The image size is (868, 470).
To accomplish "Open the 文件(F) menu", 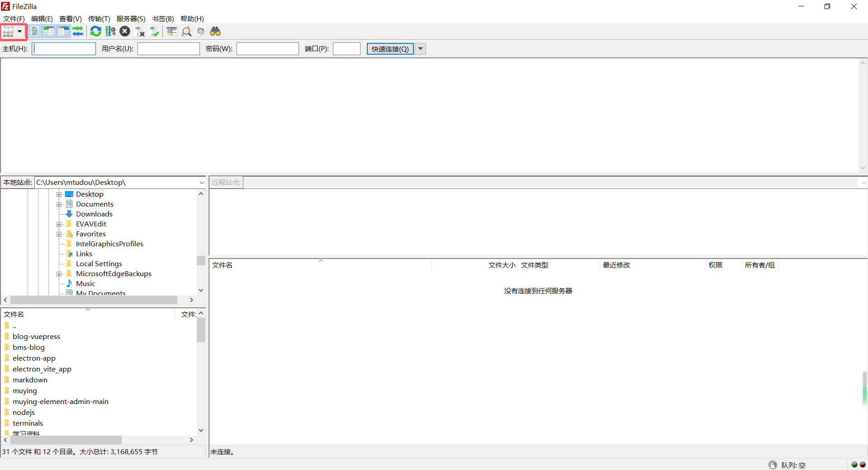I will (x=14, y=19).
